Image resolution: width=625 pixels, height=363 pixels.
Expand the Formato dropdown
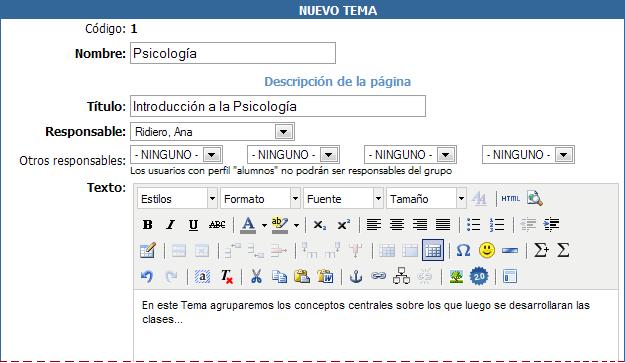pyautogui.click(x=260, y=198)
